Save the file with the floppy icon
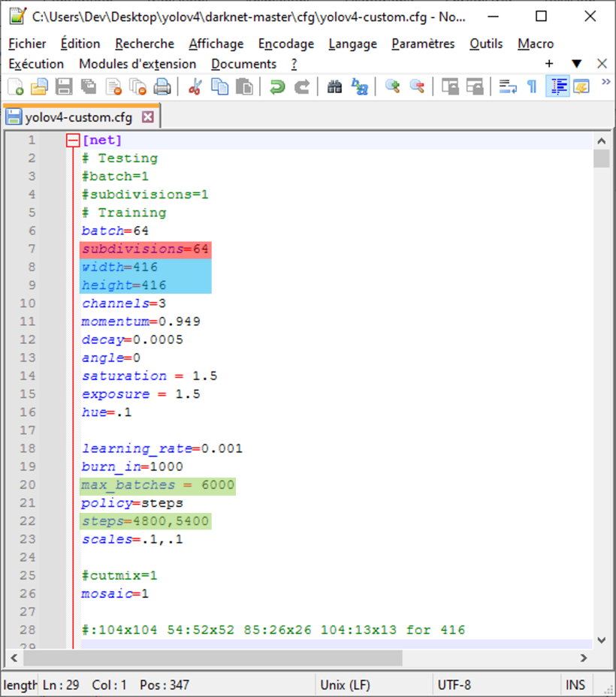616x697 pixels. 64,86
